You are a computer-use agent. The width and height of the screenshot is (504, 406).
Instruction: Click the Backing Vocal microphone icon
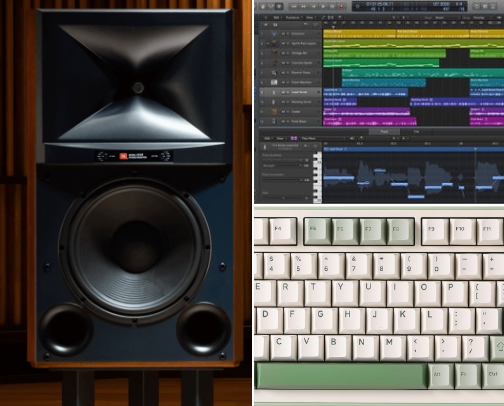pos(274,102)
